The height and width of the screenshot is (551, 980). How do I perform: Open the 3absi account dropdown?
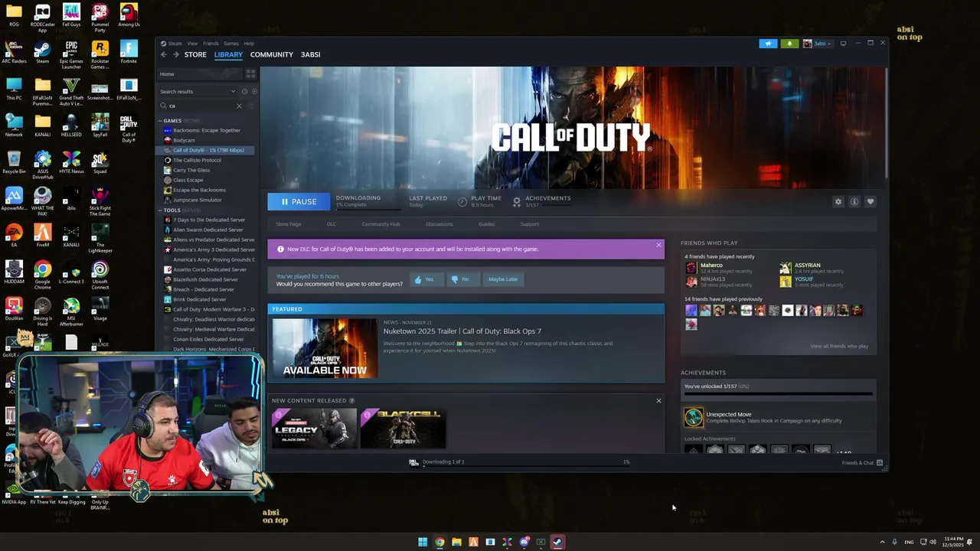click(818, 44)
